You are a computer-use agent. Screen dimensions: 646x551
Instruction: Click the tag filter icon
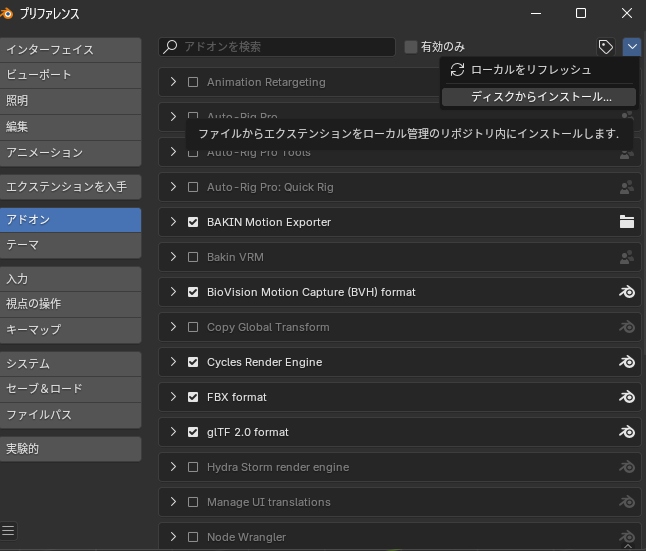pos(605,47)
